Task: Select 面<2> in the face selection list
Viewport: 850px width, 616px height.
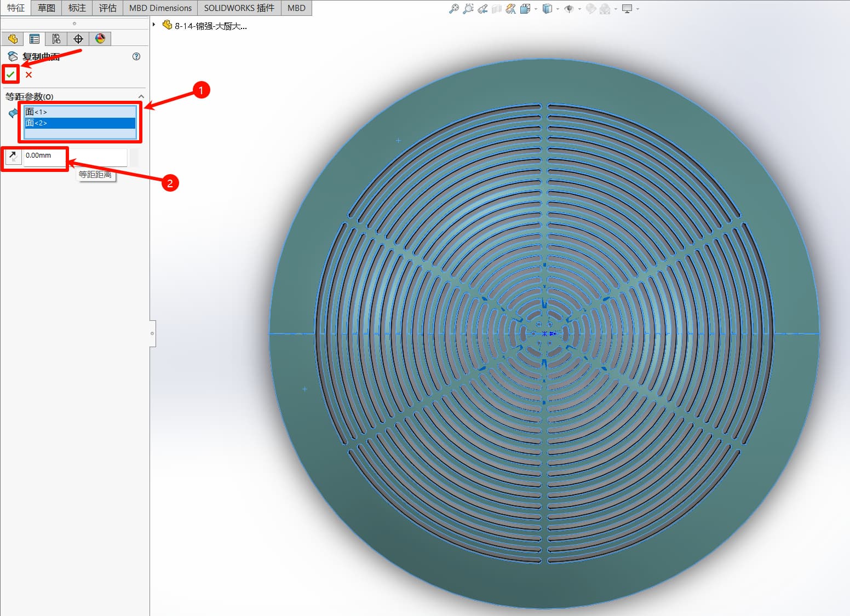Action: [80, 123]
